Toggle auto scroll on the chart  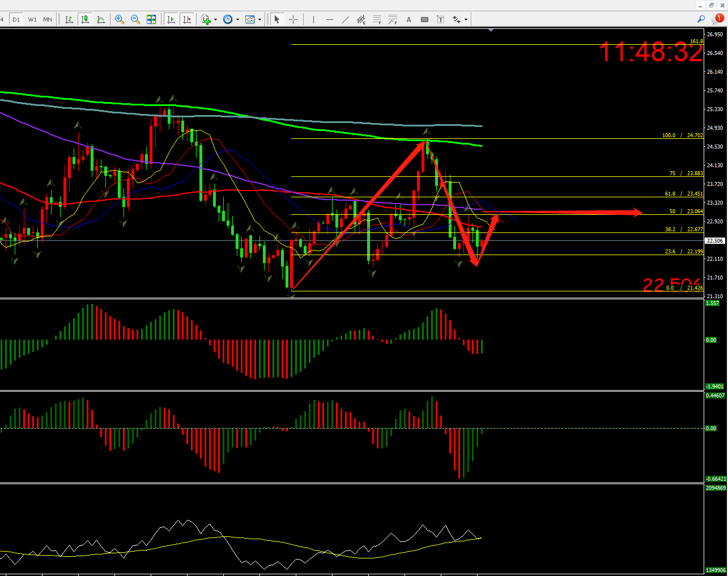pos(171,19)
